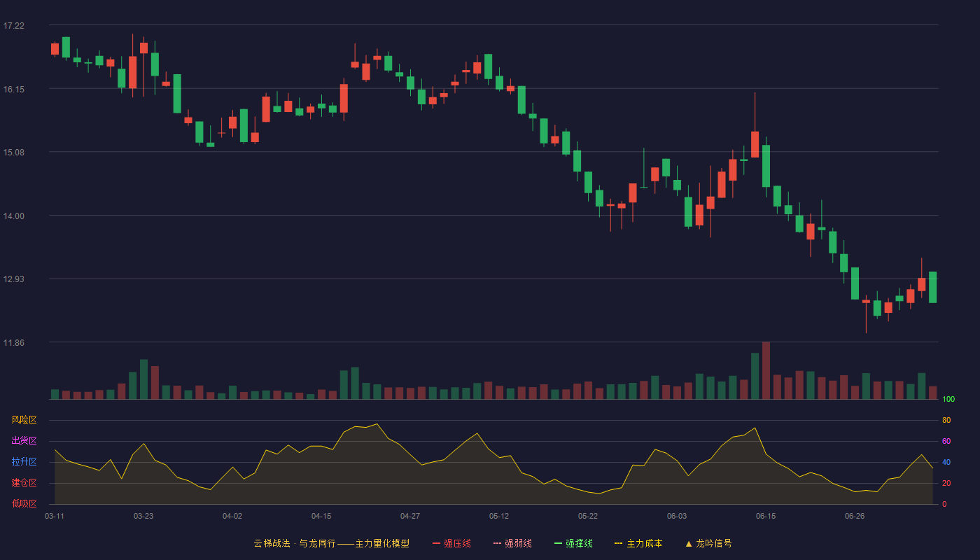This screenshot has height=560, width=980.
Task: Click the 03-11 date label
Action: click(x=55, y=516)
